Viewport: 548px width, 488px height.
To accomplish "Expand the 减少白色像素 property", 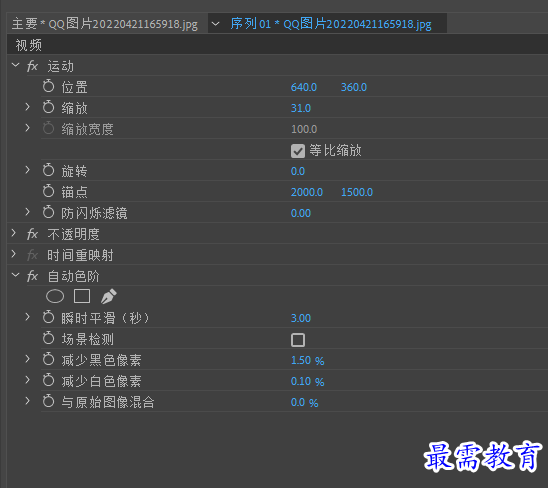I will [28, 380].
